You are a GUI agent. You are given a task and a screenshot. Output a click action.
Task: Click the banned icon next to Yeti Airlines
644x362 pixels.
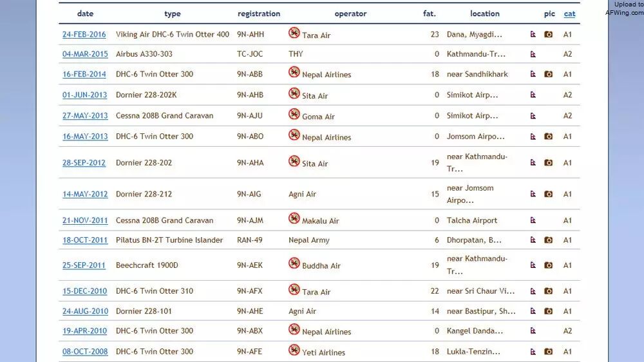tap(294, 350)
